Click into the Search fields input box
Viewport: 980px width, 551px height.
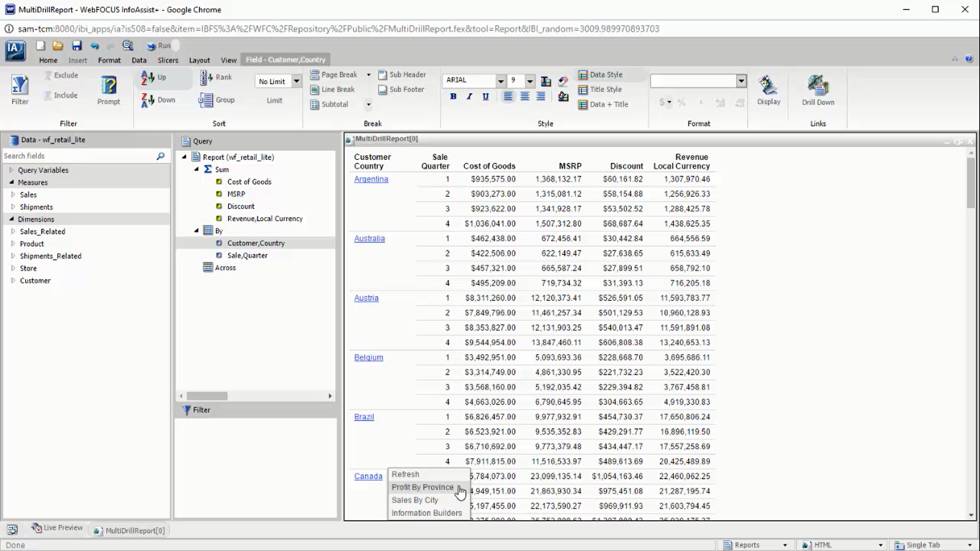pyautogui.click(x=78, y=156)
